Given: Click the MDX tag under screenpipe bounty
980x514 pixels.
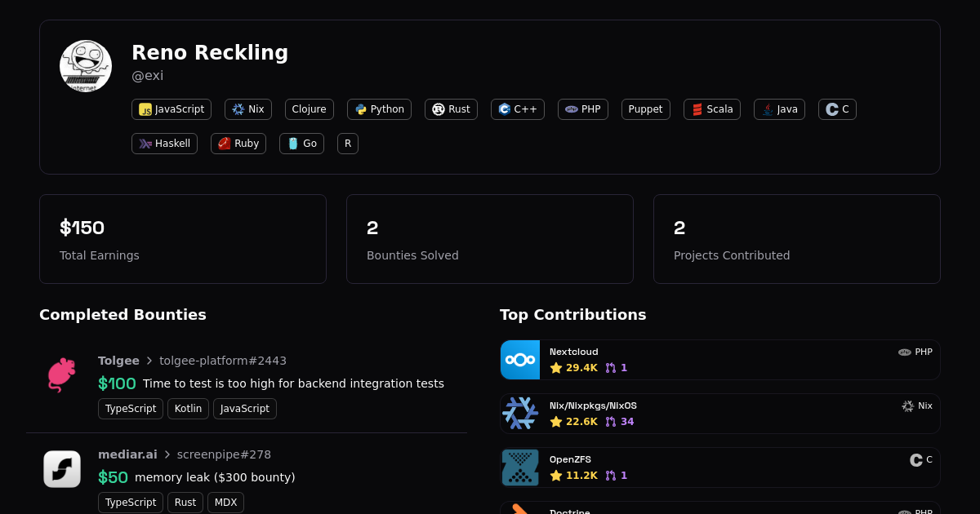Looking at the screenshot, I should [225, 503].
